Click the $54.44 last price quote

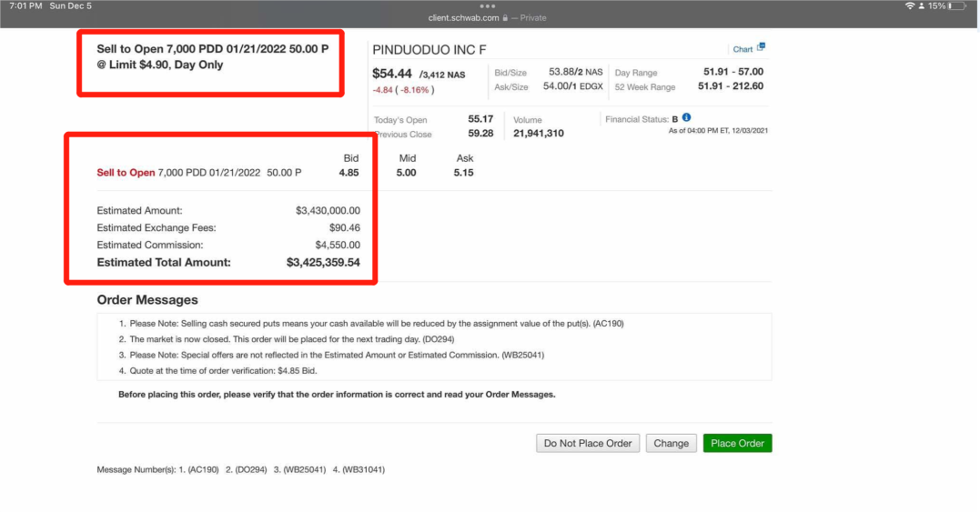[x=392, y=73]
